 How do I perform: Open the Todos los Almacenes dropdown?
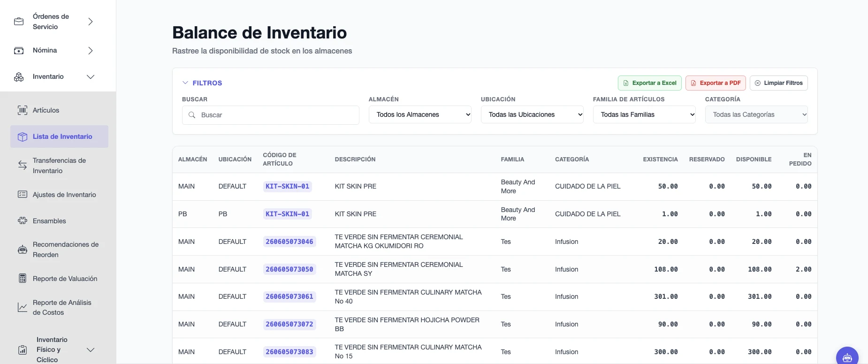(x=420, y=114)
